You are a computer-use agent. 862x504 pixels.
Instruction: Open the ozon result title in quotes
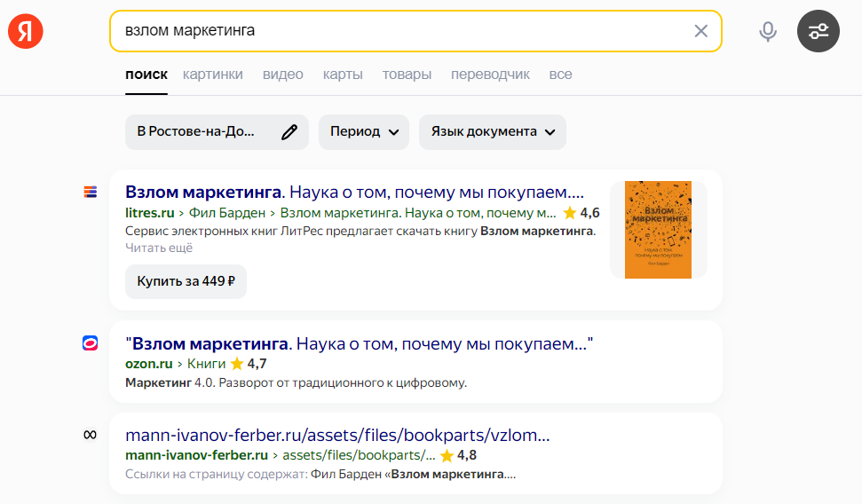pyautogui.click(x=359, y=343)
